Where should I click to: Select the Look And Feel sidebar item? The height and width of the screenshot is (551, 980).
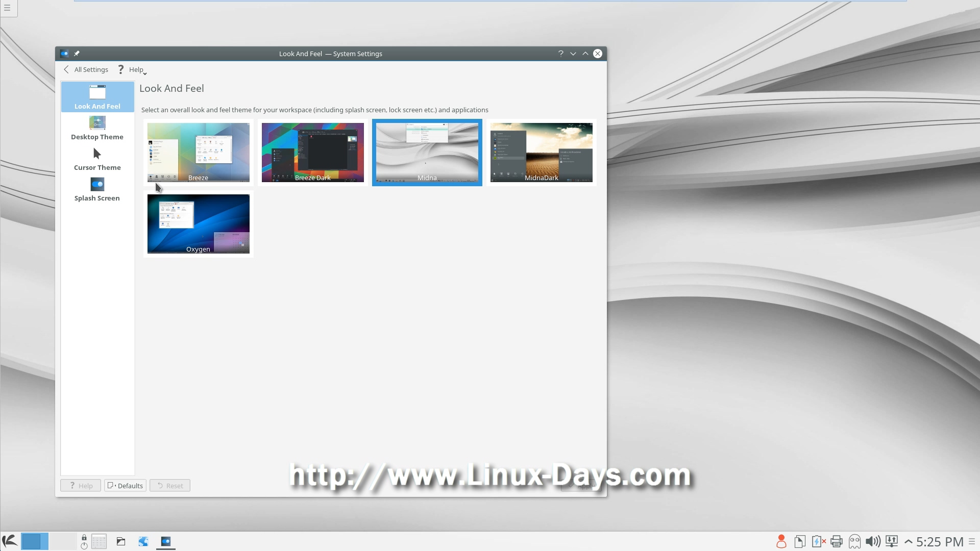click(97, 97)
